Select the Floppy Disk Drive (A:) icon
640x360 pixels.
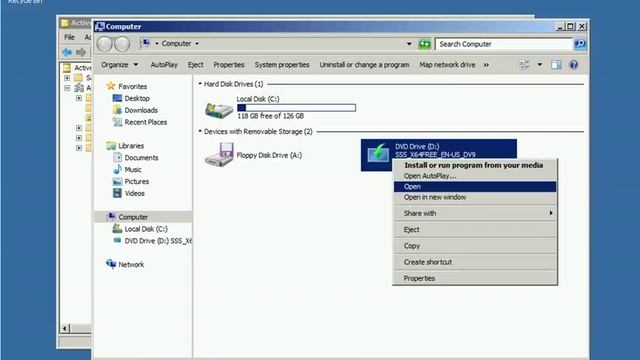click(219, 154)
